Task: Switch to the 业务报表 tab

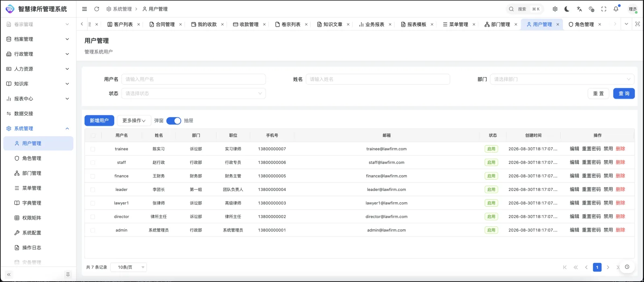Action: tap(375, 25)
